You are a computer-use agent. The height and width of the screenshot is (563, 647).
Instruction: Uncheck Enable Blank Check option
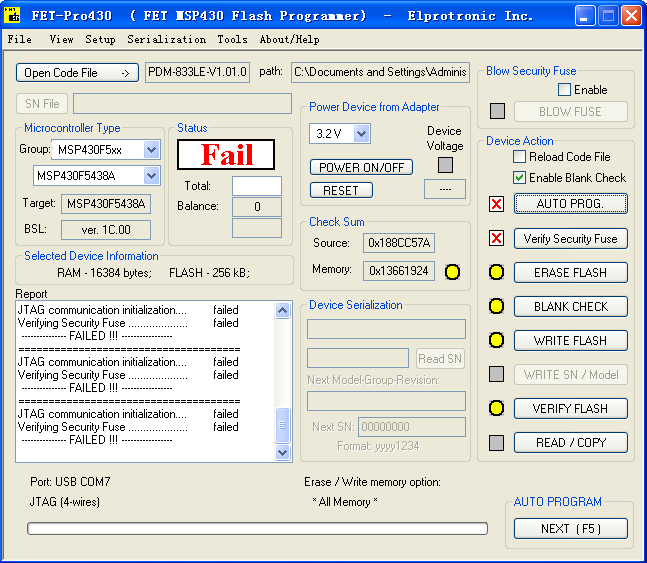click(x=519, y=178)
